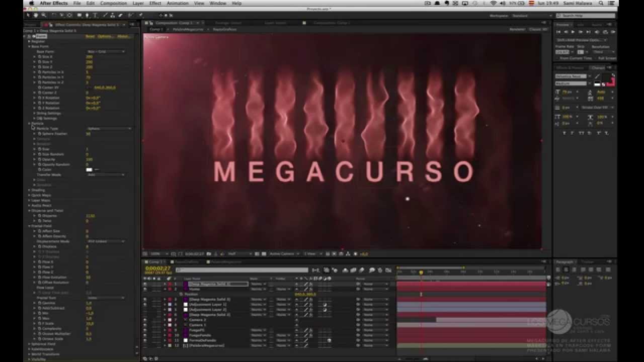Click the Play button in Preview panel
This screenshot has height=362, width=644.
[573, 32]
